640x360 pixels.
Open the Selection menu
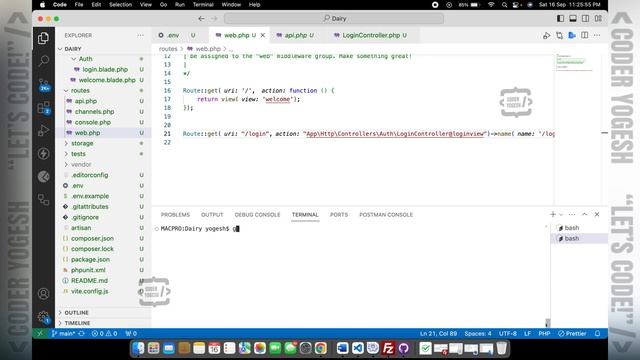(120, 5)
